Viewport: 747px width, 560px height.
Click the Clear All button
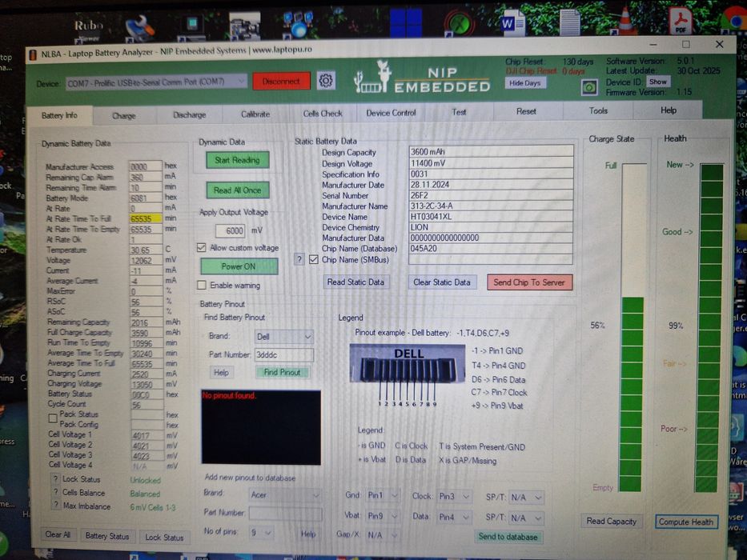pos(58,534)
